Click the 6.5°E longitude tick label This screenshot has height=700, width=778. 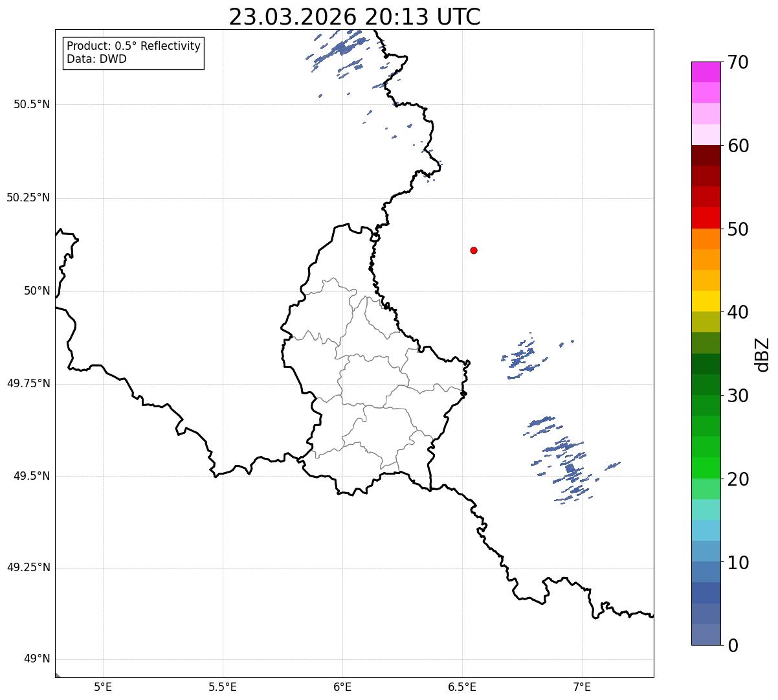coord(462,686)
